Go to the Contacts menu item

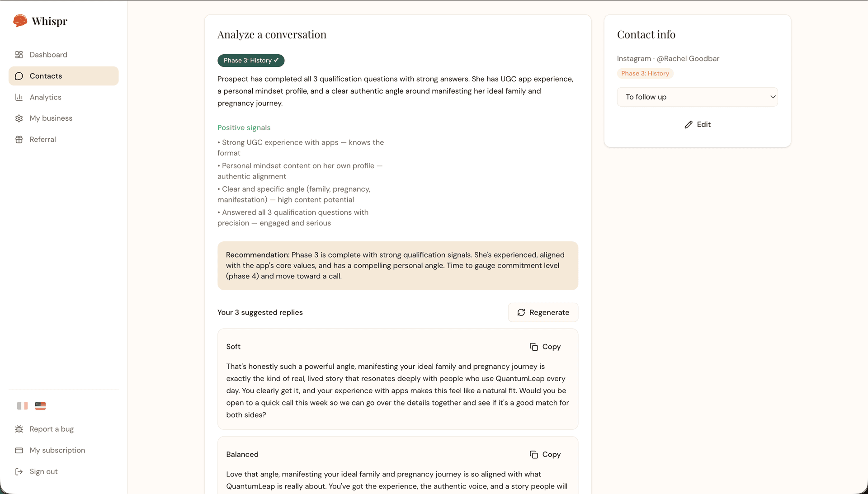point(64,76)
